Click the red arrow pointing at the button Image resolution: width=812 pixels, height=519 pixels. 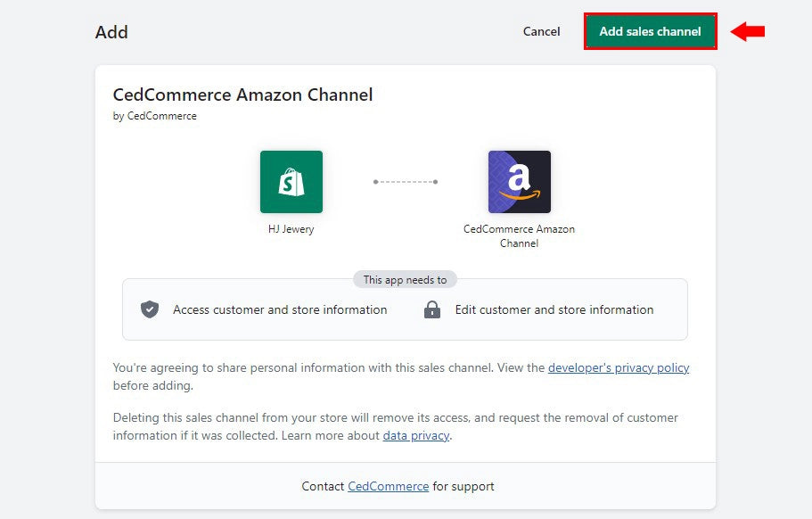[x=748, y=29]
